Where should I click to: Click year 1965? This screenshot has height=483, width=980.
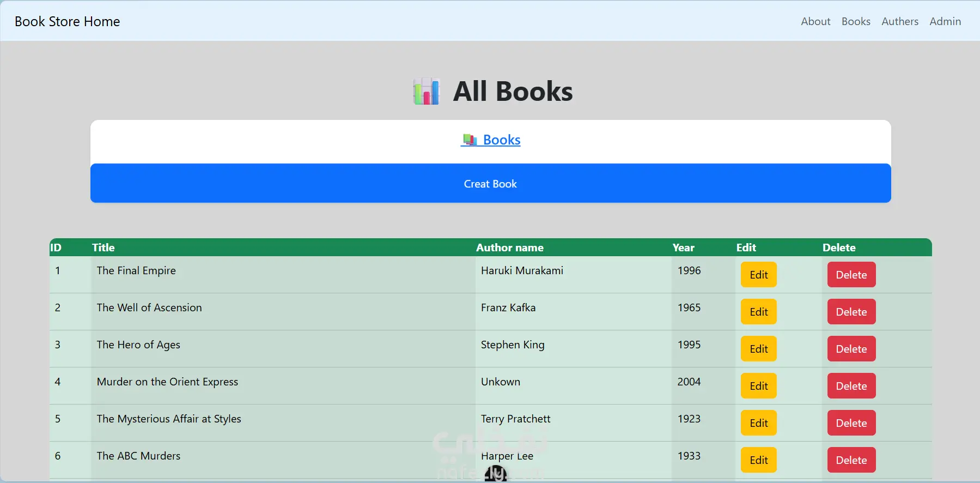[689, 307]
